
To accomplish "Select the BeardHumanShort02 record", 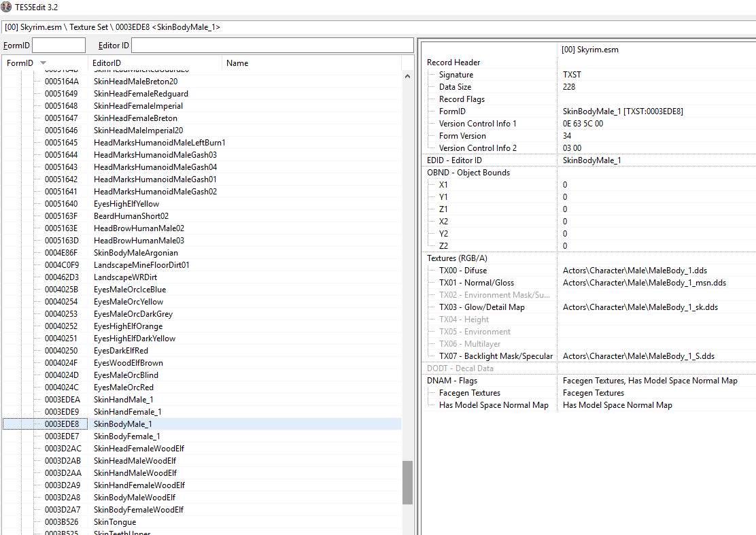I will 201,216.
